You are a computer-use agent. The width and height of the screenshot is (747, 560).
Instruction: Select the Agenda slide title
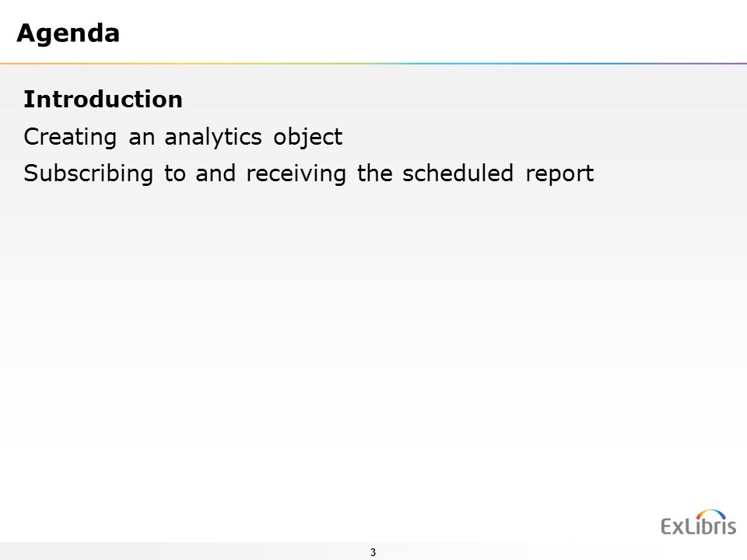[x=68, y=33]
